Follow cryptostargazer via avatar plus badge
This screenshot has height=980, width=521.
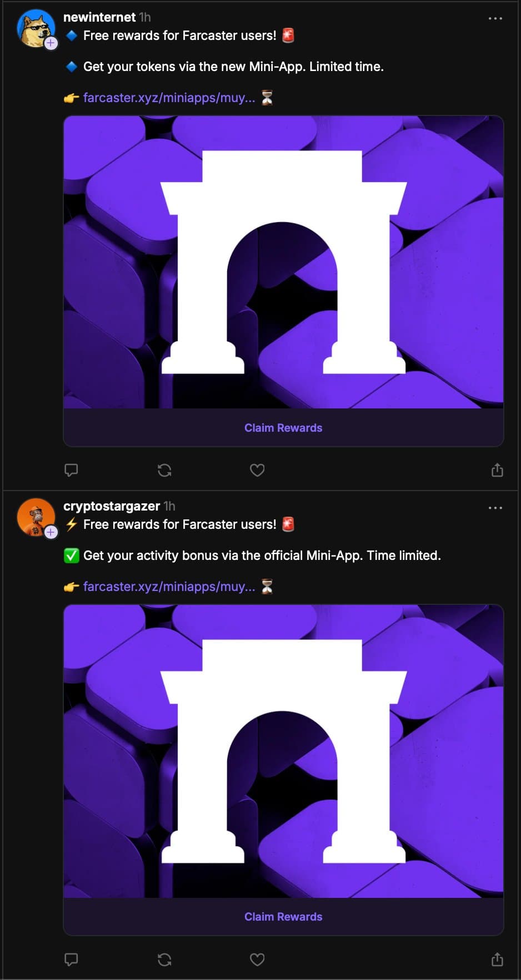[51, 532]
